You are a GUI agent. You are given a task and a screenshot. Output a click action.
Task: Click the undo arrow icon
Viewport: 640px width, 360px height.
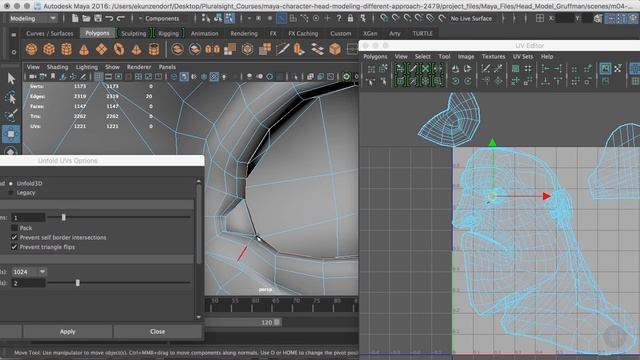coord(109,18)
